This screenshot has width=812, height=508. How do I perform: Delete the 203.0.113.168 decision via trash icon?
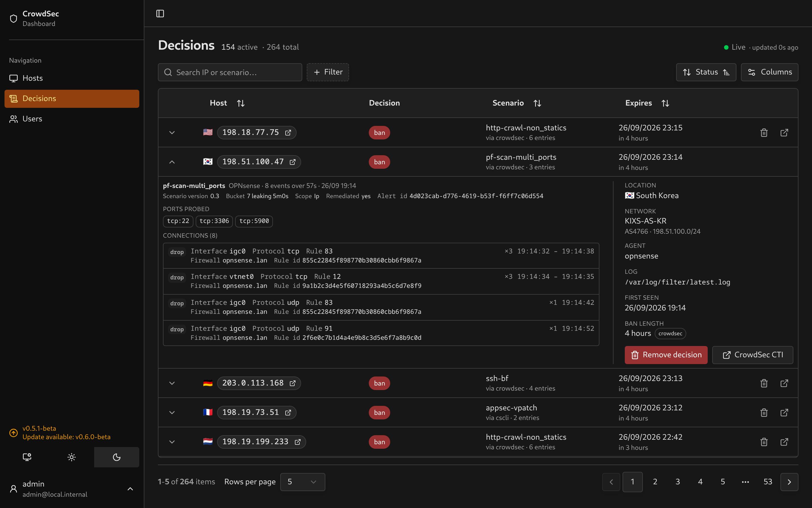coord(764,383)
